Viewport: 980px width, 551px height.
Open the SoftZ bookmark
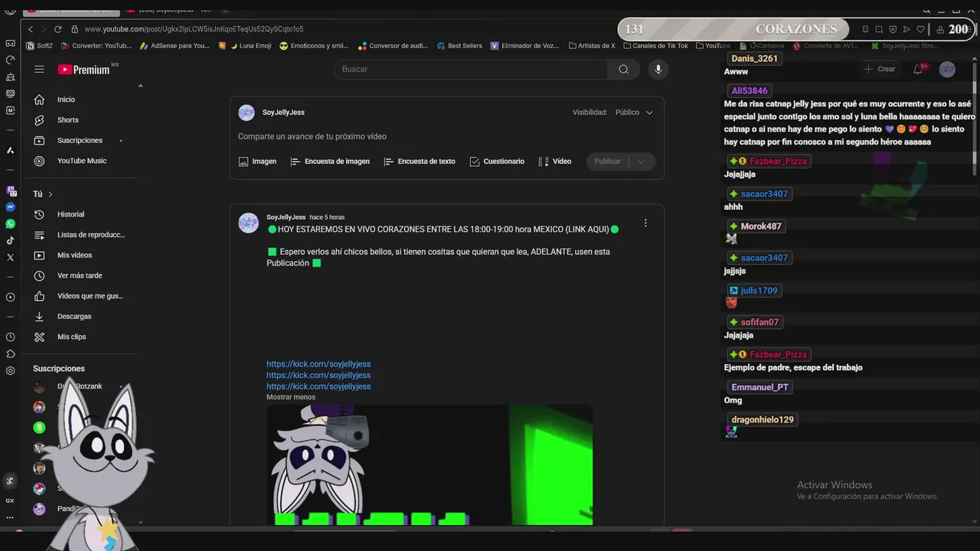click(40, 46)
